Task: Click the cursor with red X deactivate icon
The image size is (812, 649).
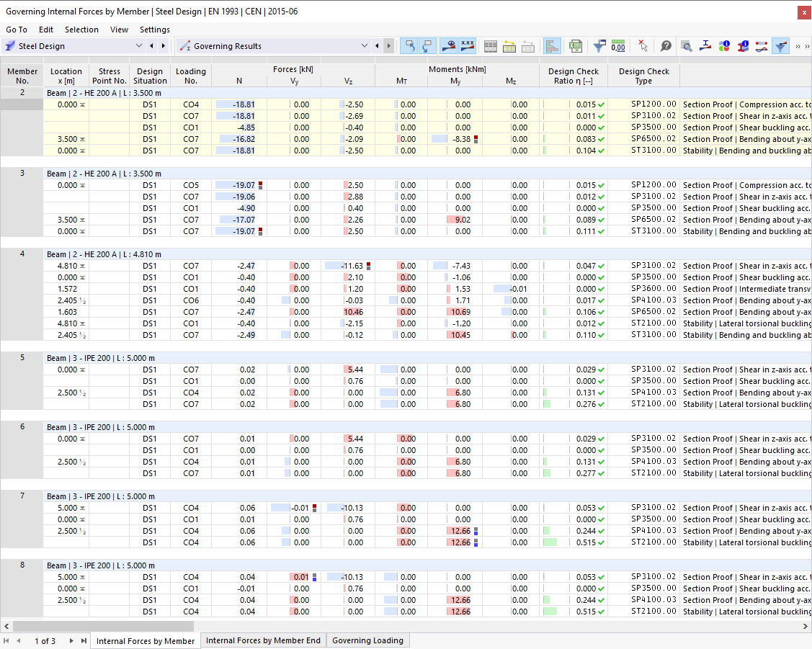Action: pos(643,45)
